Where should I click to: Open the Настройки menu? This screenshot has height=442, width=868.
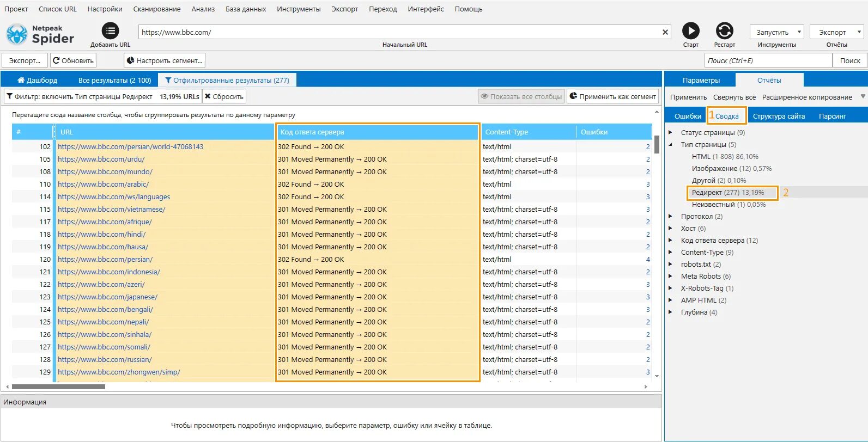click(x=105, y=9)
